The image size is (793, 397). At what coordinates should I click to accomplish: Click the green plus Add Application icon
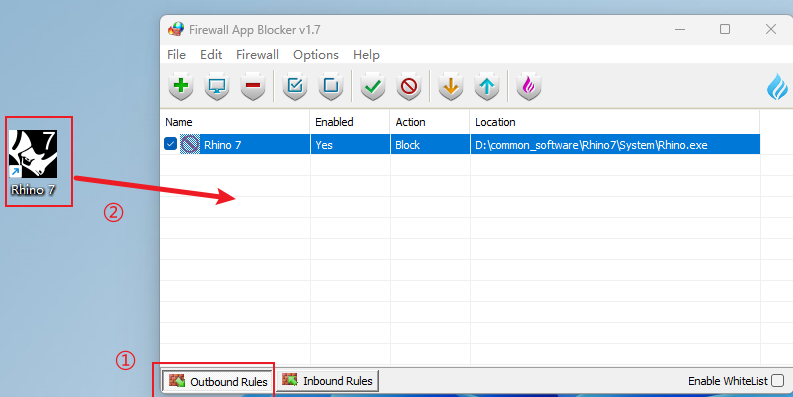coord(181,86)
